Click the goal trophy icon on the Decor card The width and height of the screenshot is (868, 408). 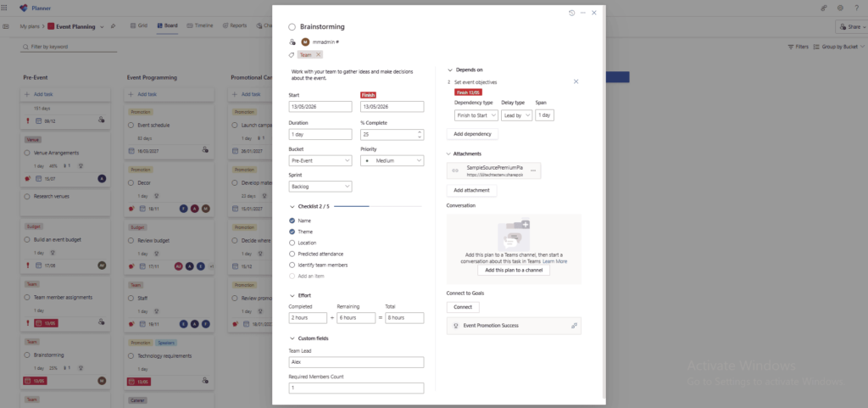pyautogui.click(x=157, y=195)
